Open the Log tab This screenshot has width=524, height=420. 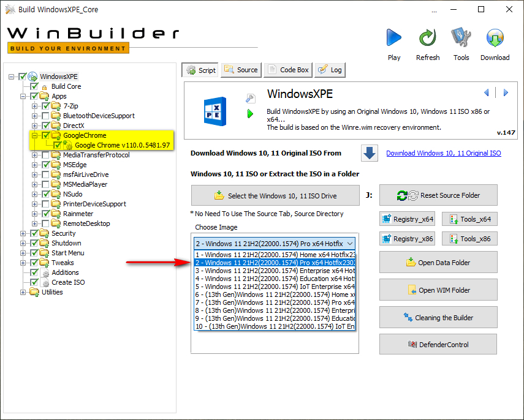point(330,70)
